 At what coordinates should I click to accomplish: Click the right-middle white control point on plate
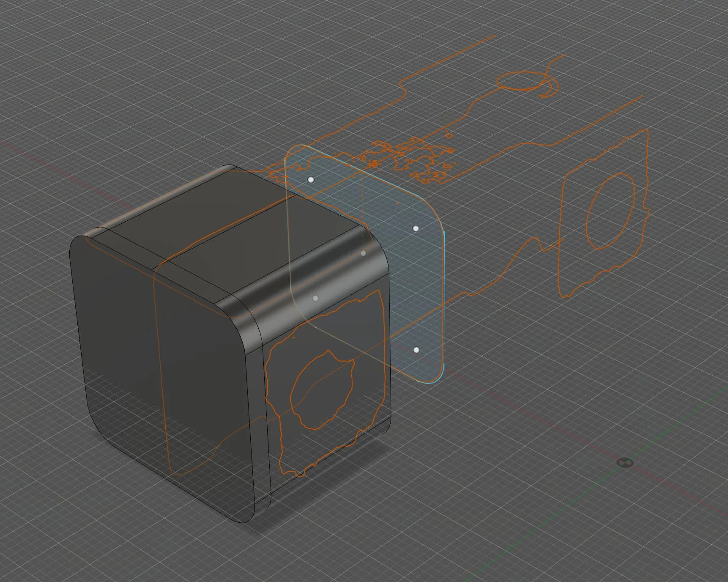tap(416, 228)
